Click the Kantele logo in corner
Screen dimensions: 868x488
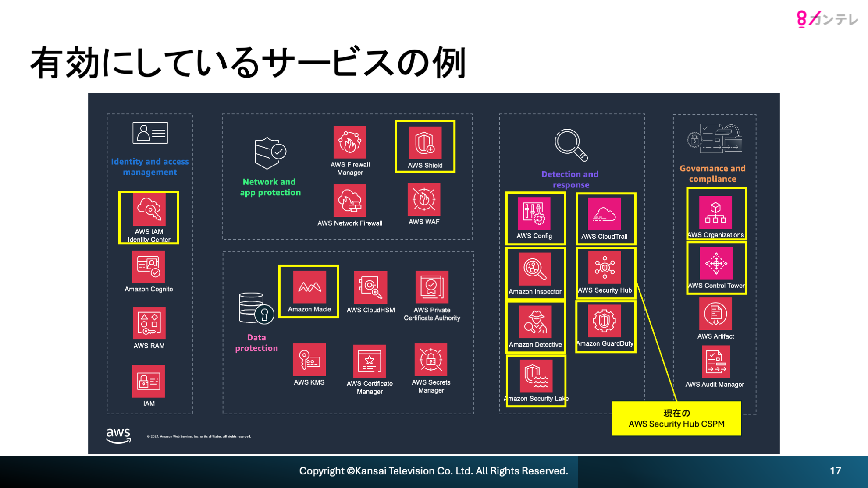click(x=827, y=19)
